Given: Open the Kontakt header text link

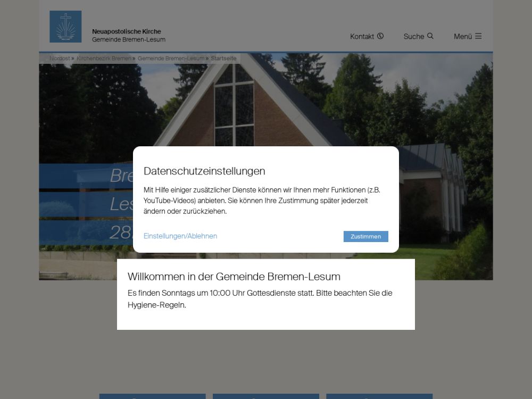Looking at the screenshot, I should point(362,37).
